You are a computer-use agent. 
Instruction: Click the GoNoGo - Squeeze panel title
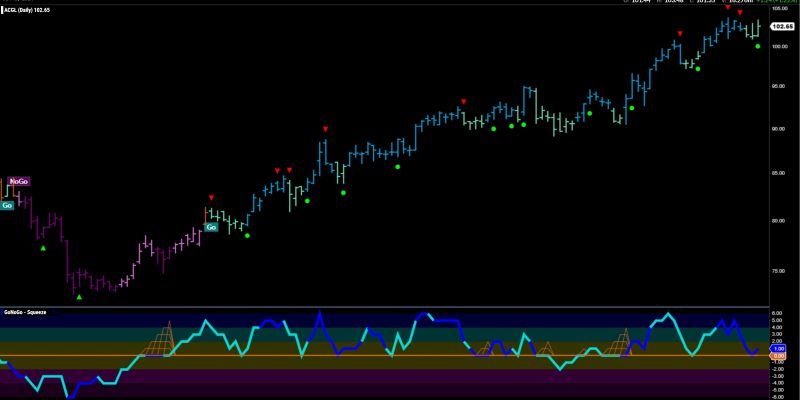pos(25,312)
